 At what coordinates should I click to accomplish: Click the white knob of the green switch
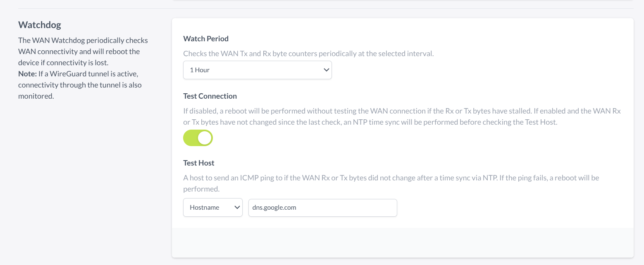point(205,138)
